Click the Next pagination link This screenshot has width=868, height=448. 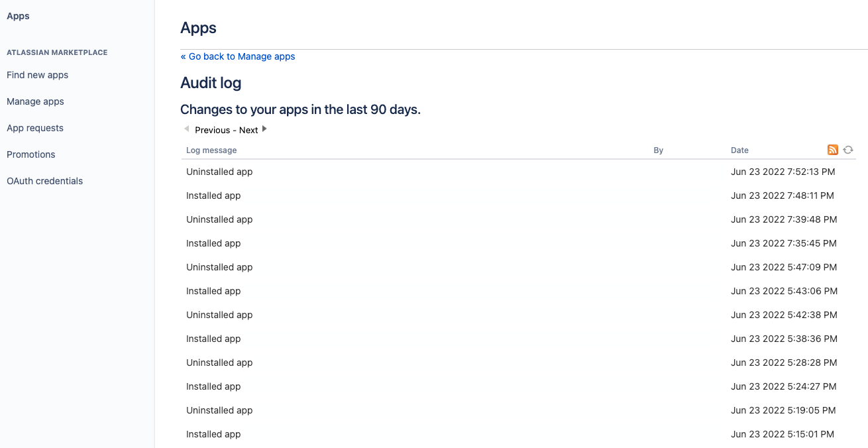point(248,130)
